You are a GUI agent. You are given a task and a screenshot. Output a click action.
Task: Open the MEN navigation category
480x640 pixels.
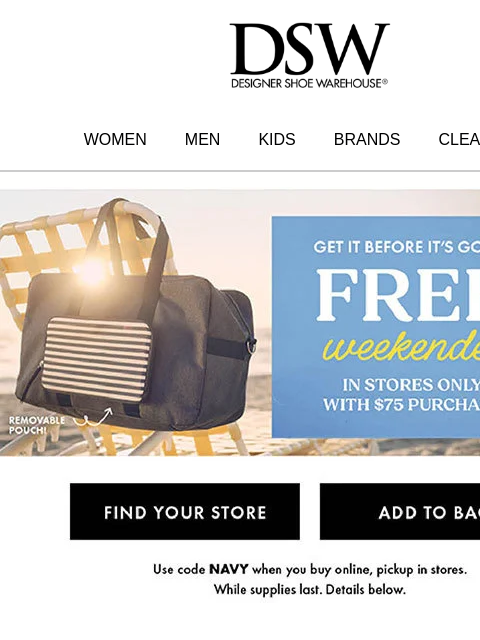coord(202,139)
